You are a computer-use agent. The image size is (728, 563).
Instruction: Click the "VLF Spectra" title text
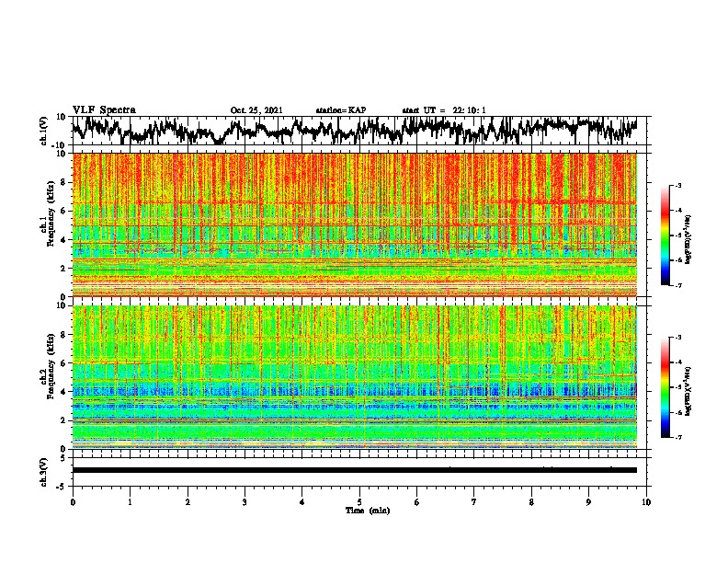(x=104, y=110)
